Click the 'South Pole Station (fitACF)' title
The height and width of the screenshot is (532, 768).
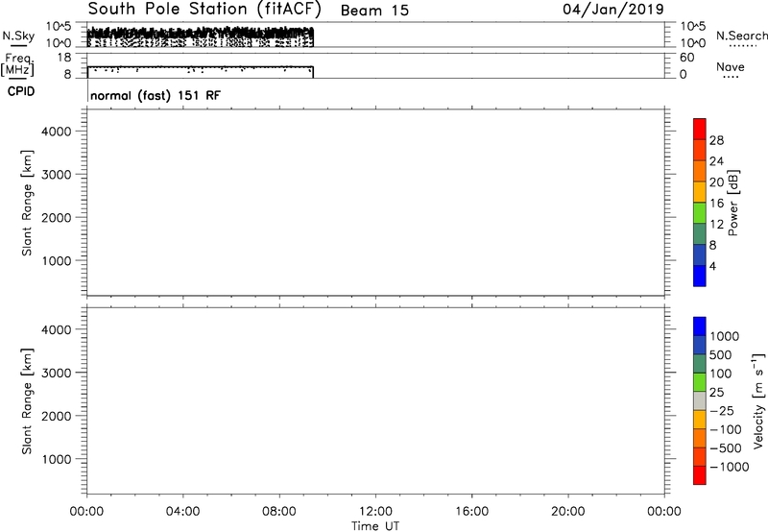click(204, 10)
